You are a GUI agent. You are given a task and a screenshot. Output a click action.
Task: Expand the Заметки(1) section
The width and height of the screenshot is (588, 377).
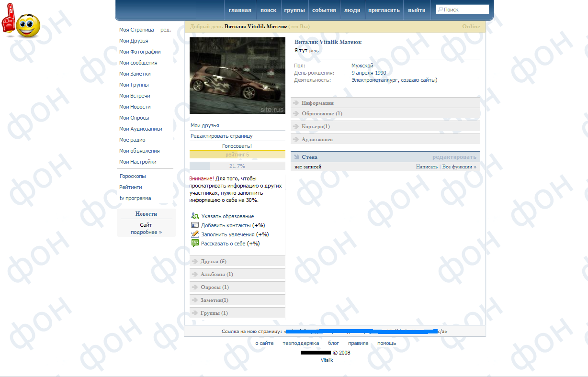pyautogui.click(x=237, y=300)
